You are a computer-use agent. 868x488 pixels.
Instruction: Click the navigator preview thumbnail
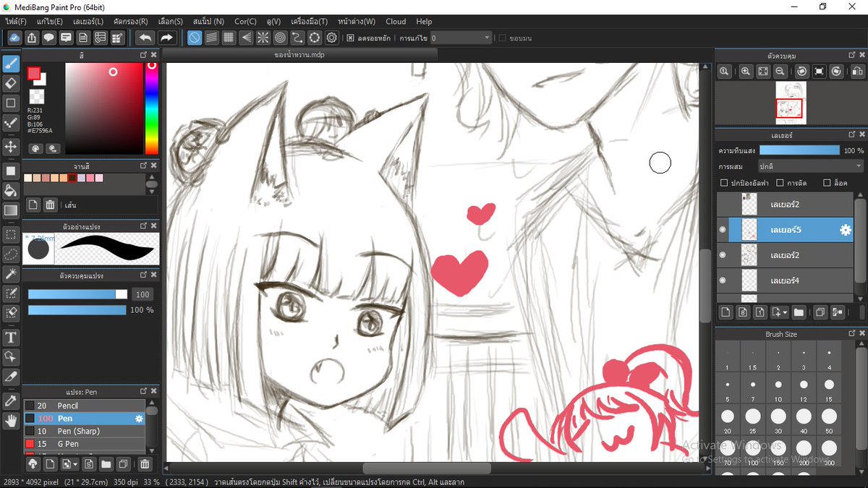click(x=790, y=102)
